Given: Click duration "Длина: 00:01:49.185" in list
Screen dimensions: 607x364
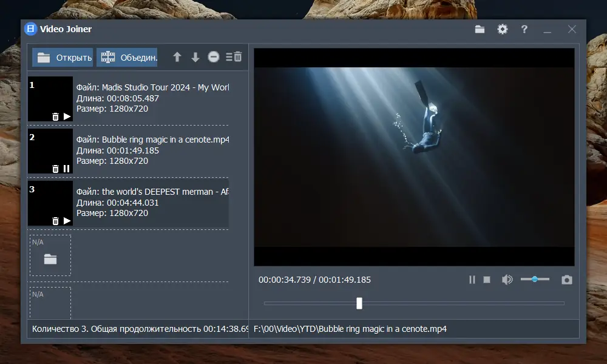Looking at the screenshot, I should (x=118, y=150).
